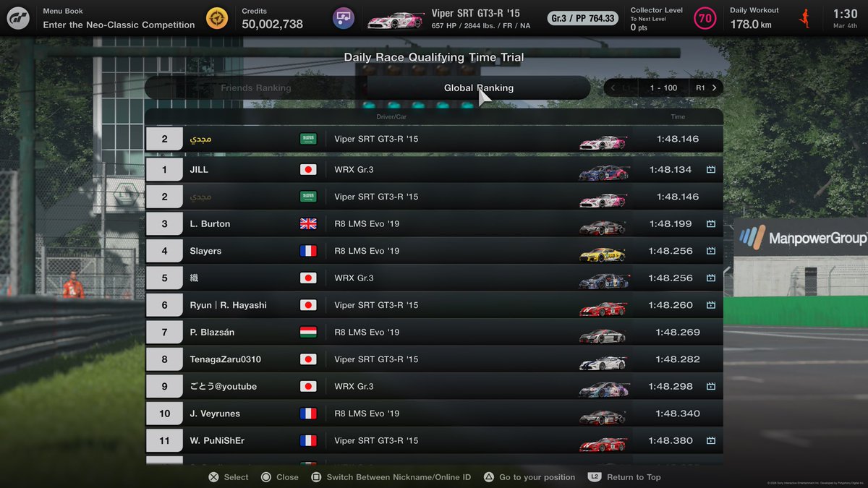Click the Menu Book compass icon
Image resolution: width=868 pixels, height=488 pixels.
(216, 18)
